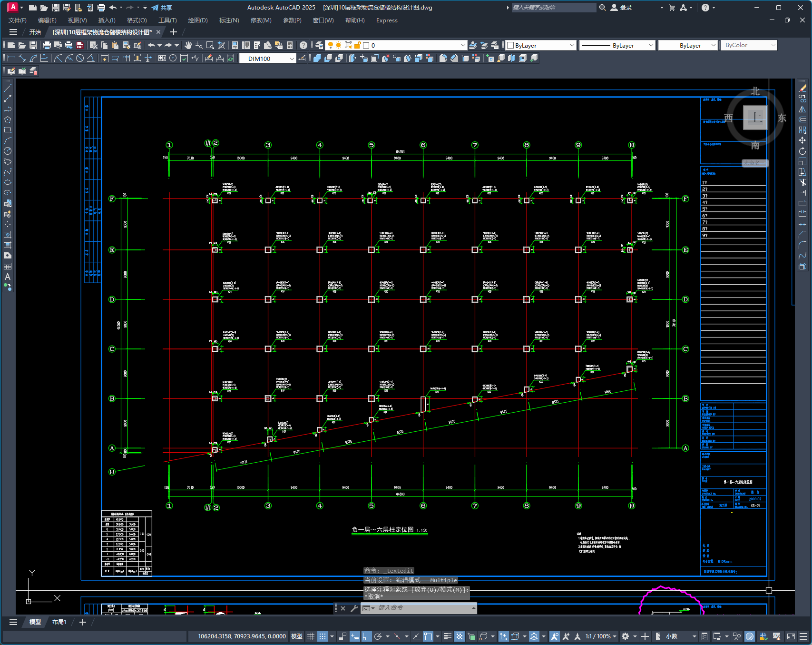Select the Rotate tool in right toolbar
This screenshot has width=812, height=645.
802,151
